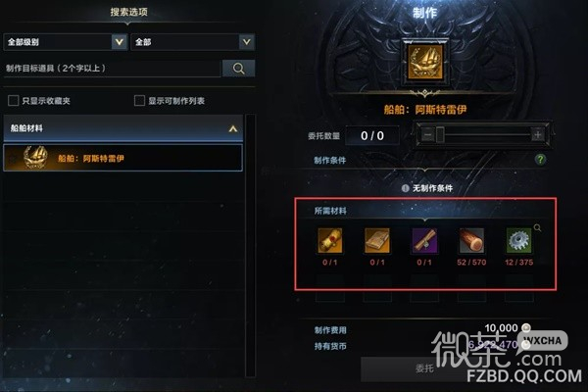The height and width of the screenshot is (392, 588).
Task: Click the golden ship icon under 制作
Action: (x=425, y=62)
